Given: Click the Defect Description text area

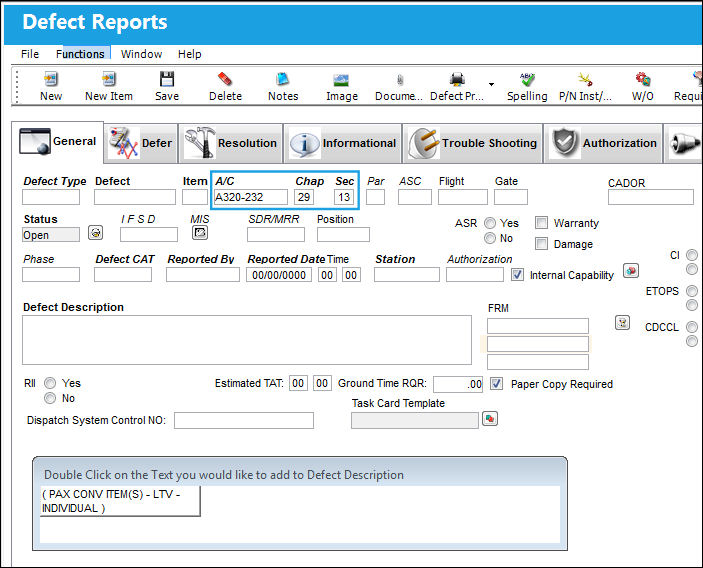Looking at the screenshot, I should pyautogui.click(x=247, y=340).
